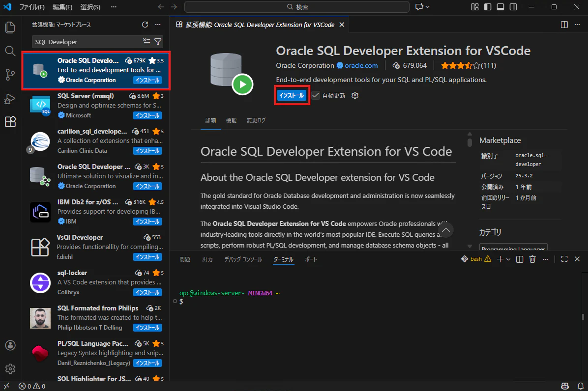This screenshot has height=391, width=588.
Task: Open Copilot status icon in the status bar
Action: tap(565, 386)
